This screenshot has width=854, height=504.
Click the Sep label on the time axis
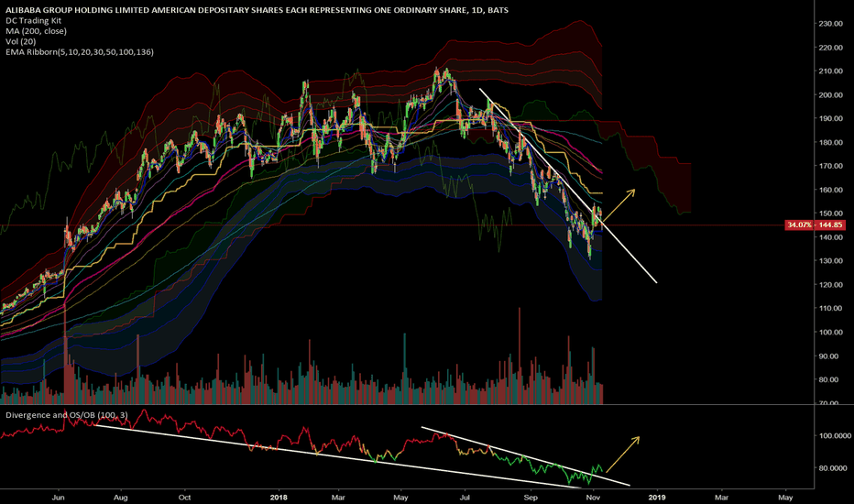point(531,498)
